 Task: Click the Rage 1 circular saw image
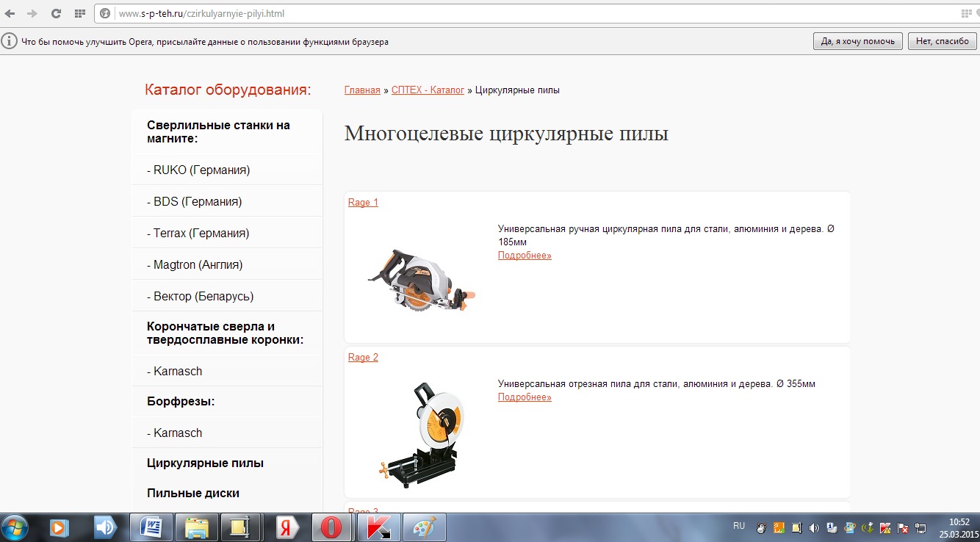[x=421, y=281]
